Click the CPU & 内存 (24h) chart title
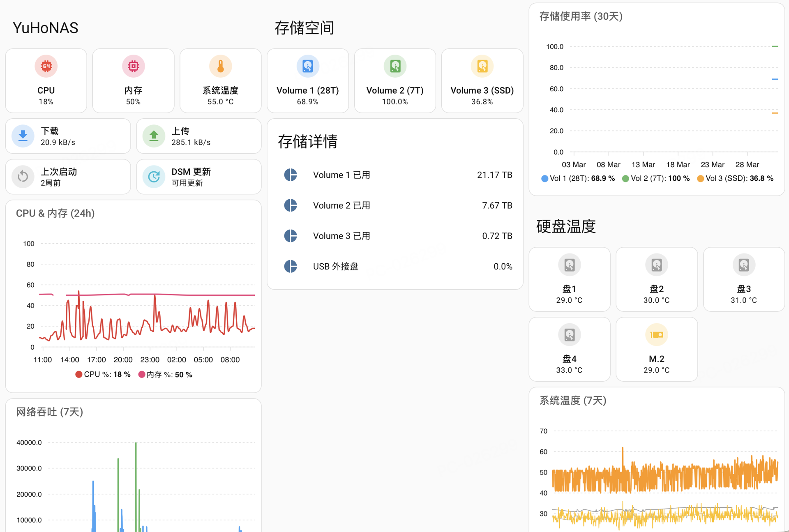Image resolution: width=789 pixels, height=532 pixels. click(x=55, y=213)
